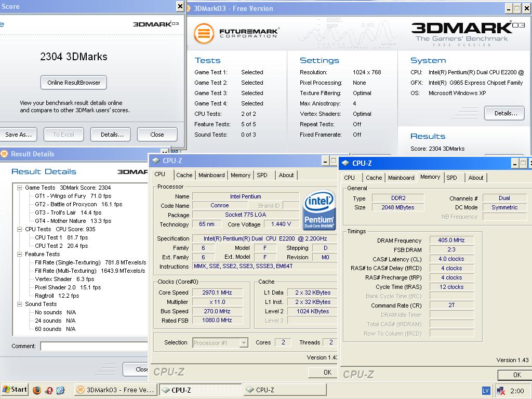Click the system clock showing 2:00
The height and width of the screenshot is (399, 532).
tap(517, 391)
